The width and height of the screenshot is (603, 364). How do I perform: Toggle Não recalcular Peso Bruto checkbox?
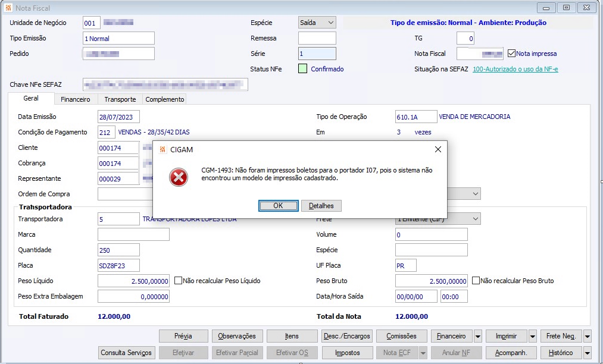coord(476,281)
